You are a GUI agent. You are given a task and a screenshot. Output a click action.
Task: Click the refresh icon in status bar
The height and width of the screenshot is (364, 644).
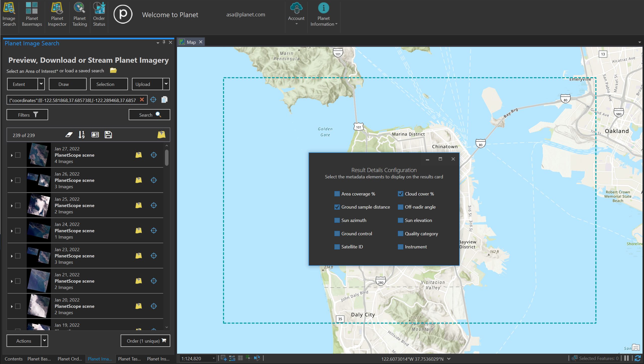(637, 358)
